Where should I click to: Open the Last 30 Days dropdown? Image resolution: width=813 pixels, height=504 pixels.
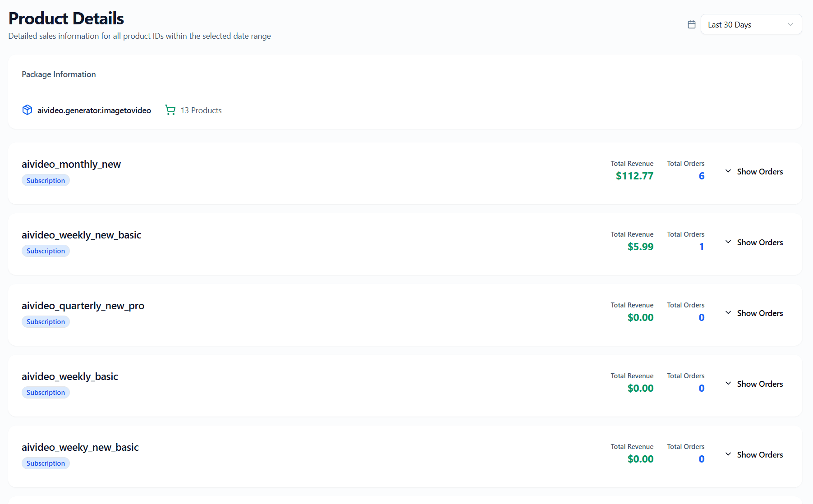point(751,24)
